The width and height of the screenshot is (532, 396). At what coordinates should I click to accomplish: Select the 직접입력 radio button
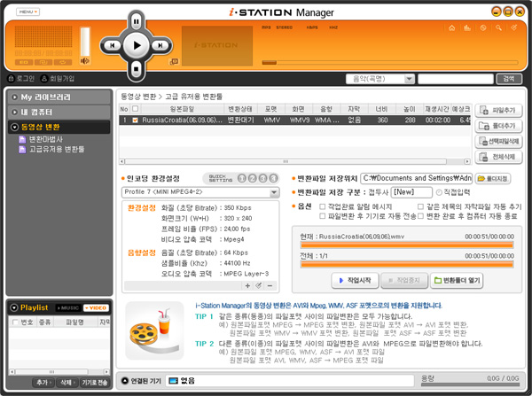[439, 192]
